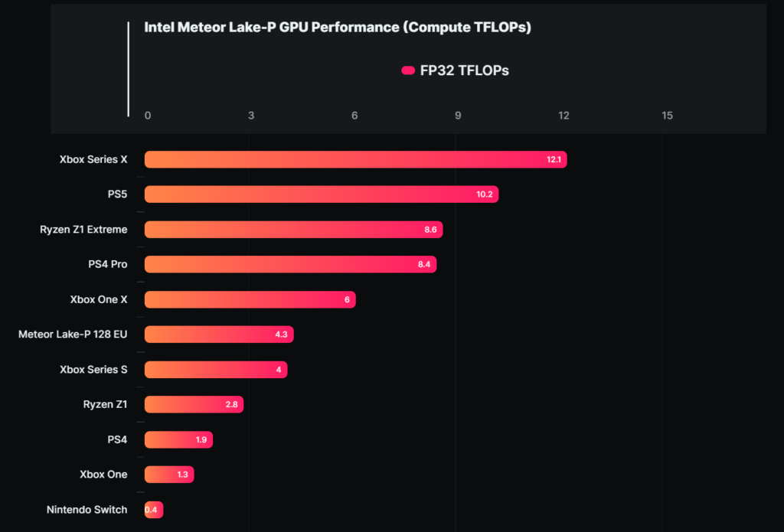This screenshot has width=784, height=532.
Task: Click the Nintendo Switch axis label
Action: (x=87, y=510)
